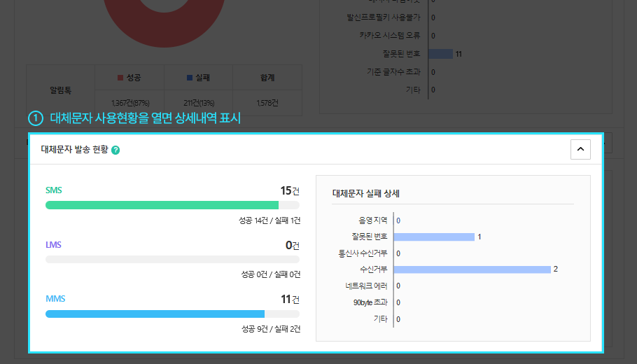Click the numbered 1 annotation circle

pyautogui.click(x=36, y=118)
